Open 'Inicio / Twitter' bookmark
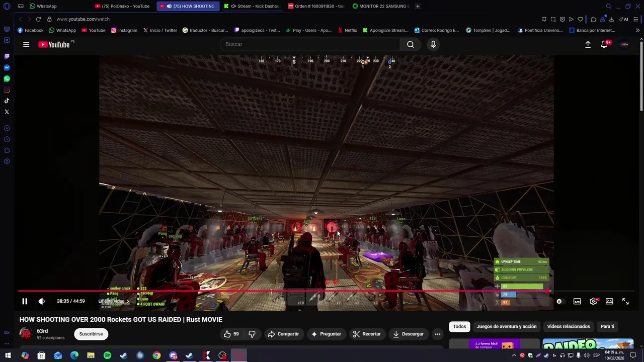Image resolution: width=644 pixels, height=362 pixels. (160, 30)
